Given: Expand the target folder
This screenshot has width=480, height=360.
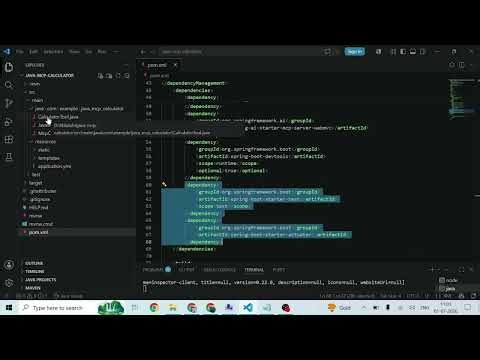Looking at the screenshot, I should pyautogui.click(x=36, y=183).
